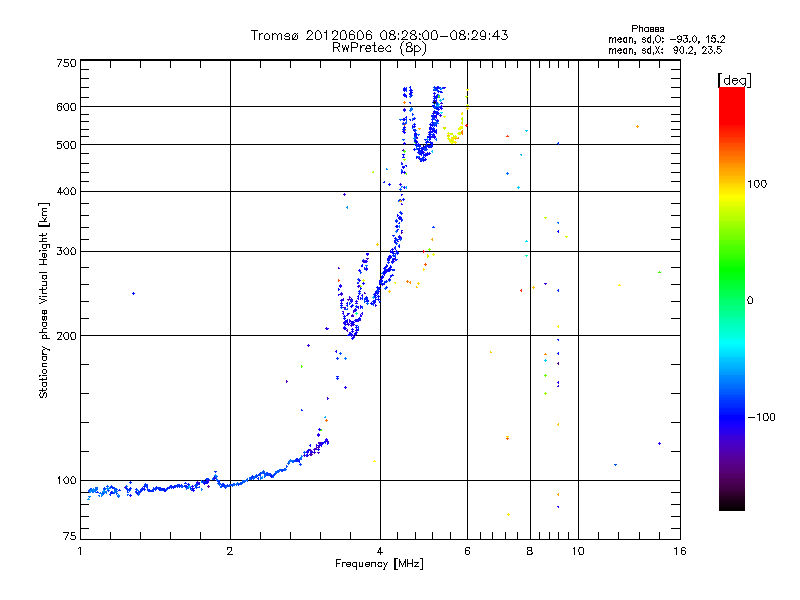Click the blue band of the colorbar near -100
Viewport: 800px width, 600px height.
point(732,414)
